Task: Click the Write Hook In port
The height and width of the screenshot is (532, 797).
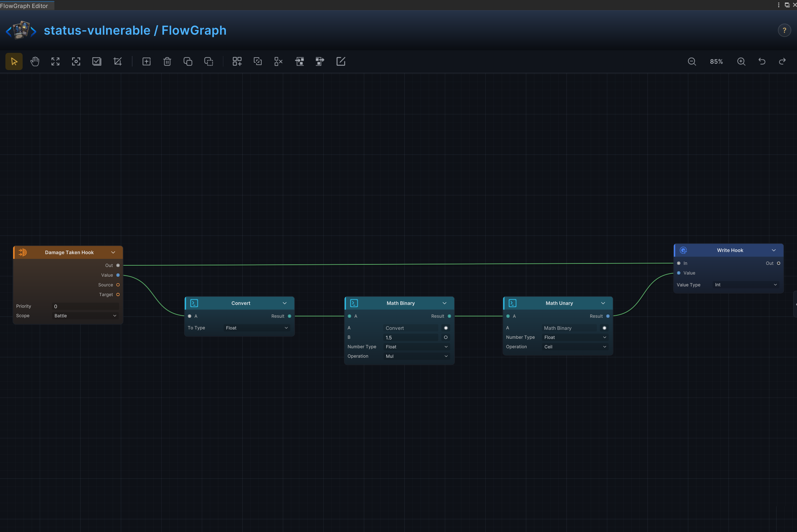Action: [679, 263]
